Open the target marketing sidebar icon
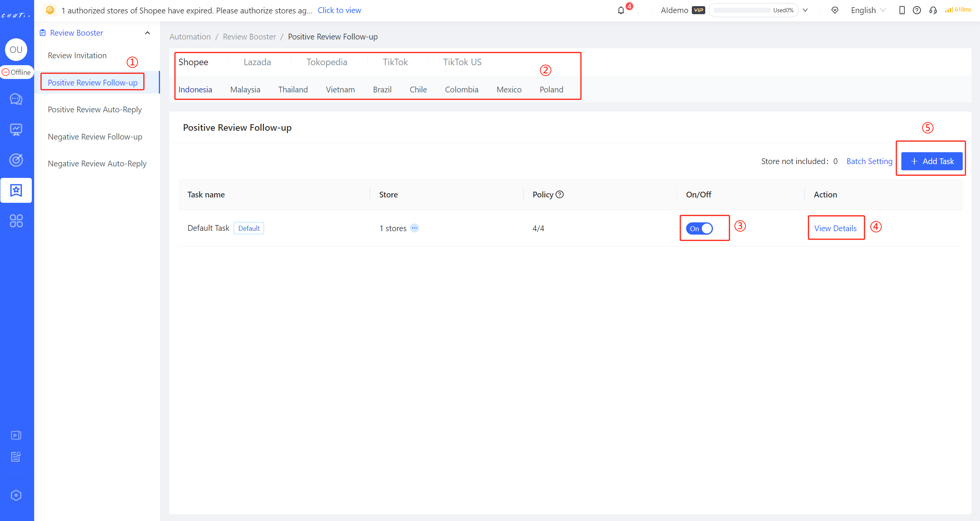 point(16,160)
